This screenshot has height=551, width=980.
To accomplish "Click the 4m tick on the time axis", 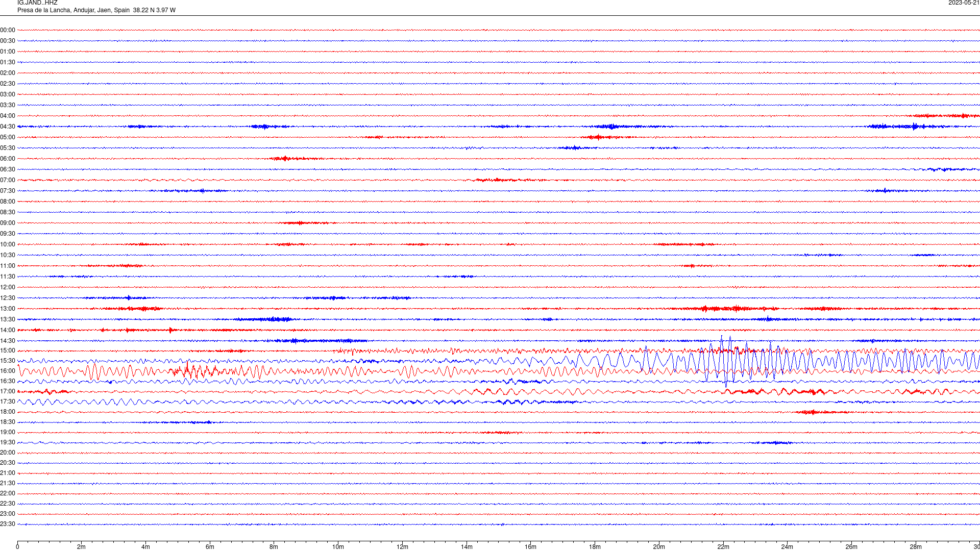I will (145, 547).
